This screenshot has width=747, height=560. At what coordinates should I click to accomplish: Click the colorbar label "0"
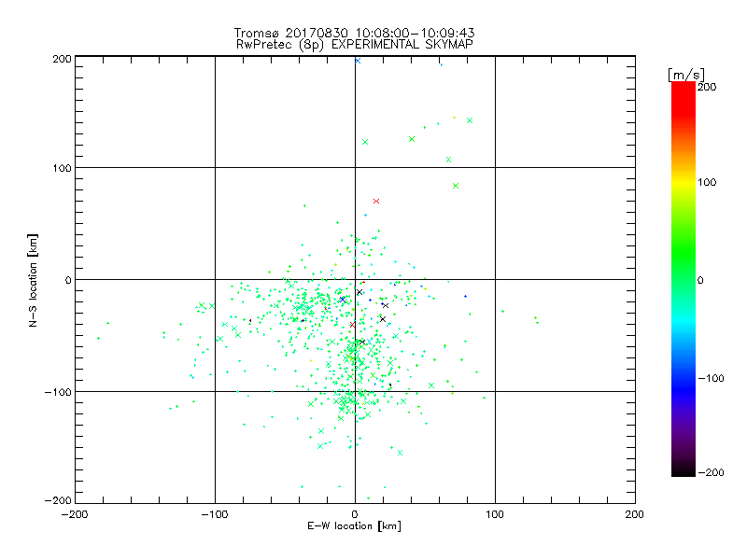pos(700,280)
